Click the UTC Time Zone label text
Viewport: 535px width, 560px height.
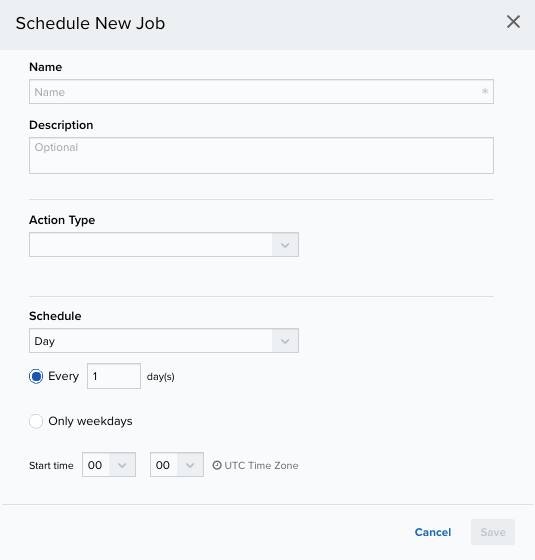click(261, 465)
